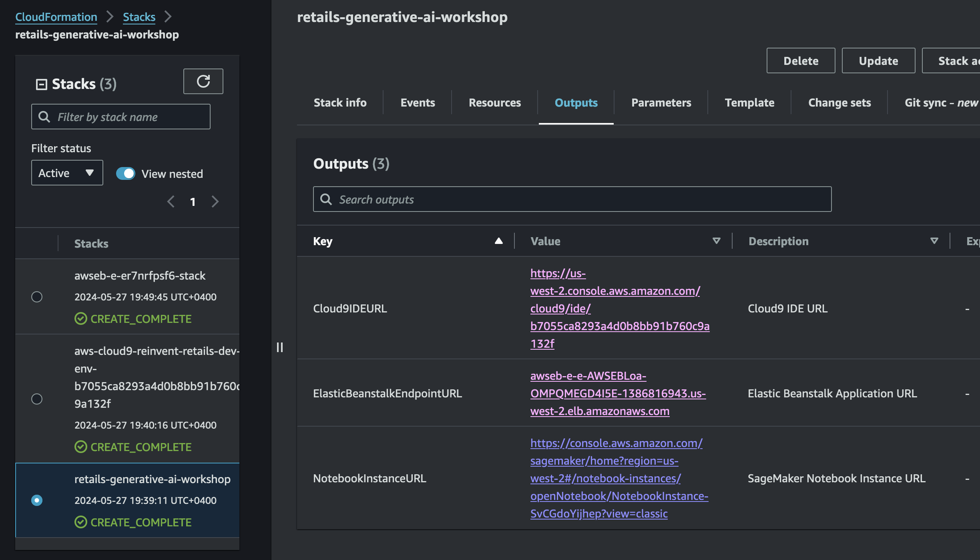The height and width of the screenshot is (560, 980).
Task: Collapse the Stacks panel with the minus icon
Action: tap(41, 84)
